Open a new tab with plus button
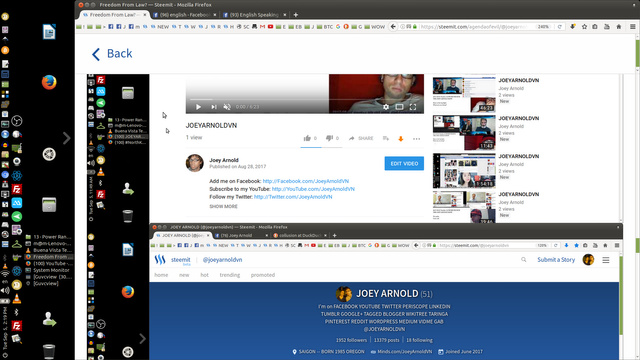This screenshot has height=360, width=640. [296, 15]
